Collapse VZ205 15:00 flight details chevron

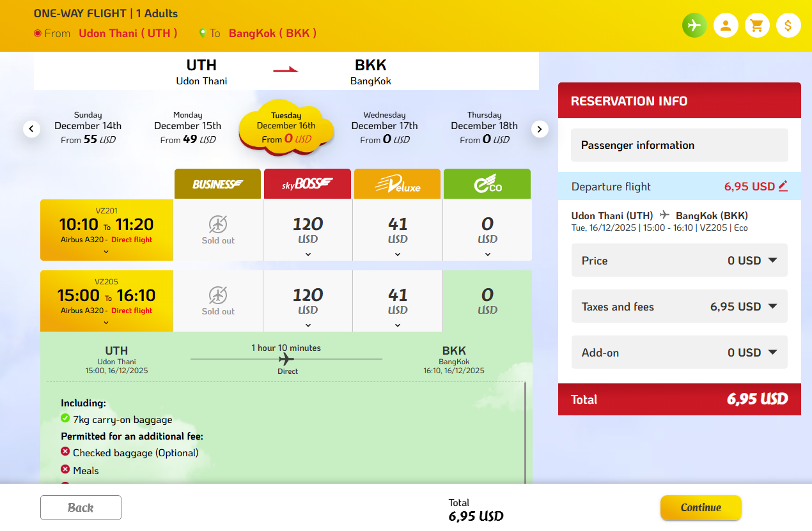(106, 323)
